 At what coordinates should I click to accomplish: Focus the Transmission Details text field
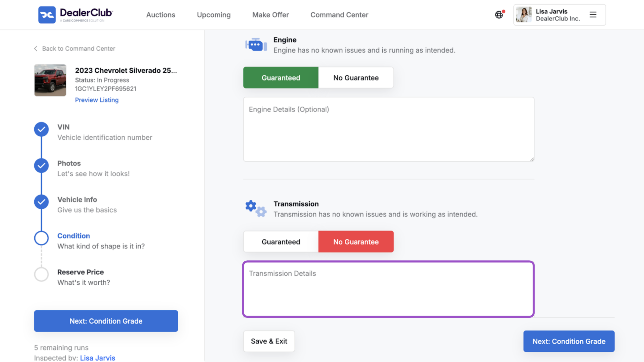tap(388, 289)
